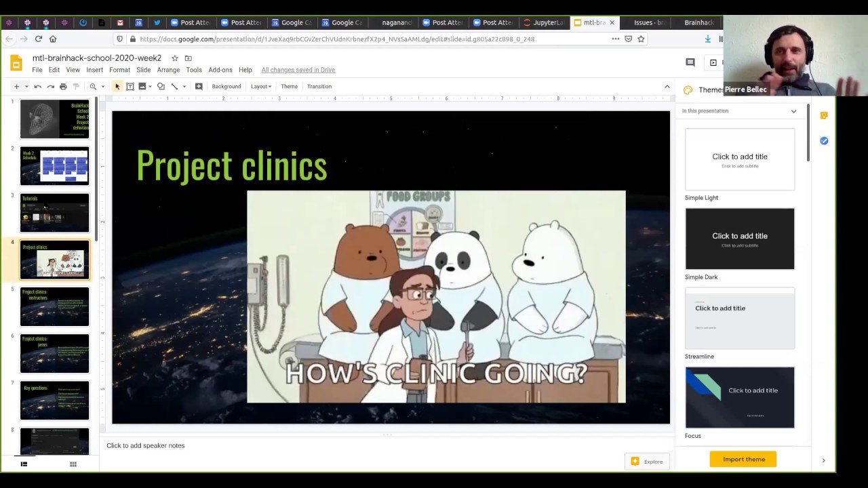Switch to grid view of slides
The height and width of the screenshot is (488, 868).
click(x=73, y=464)
